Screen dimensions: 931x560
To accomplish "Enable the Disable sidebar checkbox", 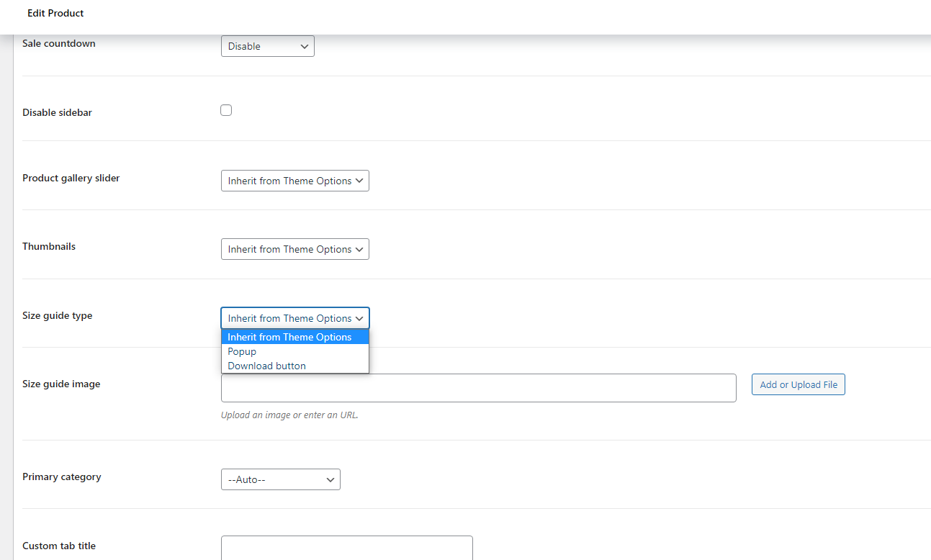I will [226, 110].
